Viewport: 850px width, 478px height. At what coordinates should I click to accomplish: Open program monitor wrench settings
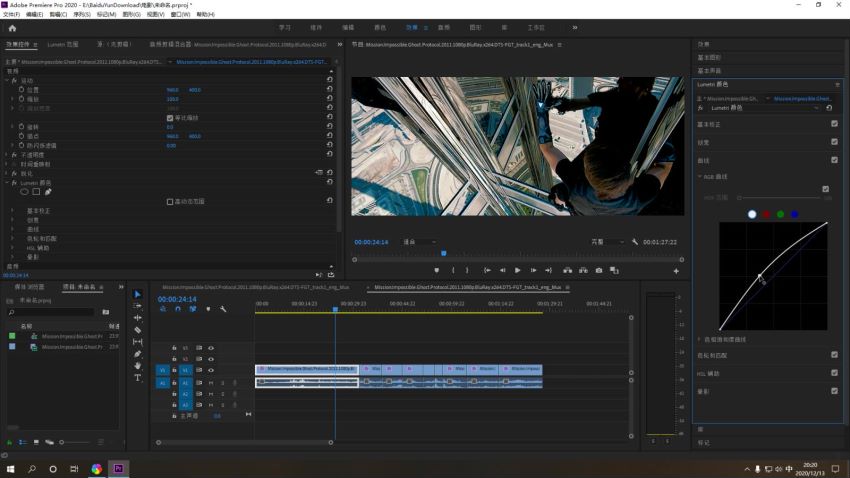pos(635,242)
